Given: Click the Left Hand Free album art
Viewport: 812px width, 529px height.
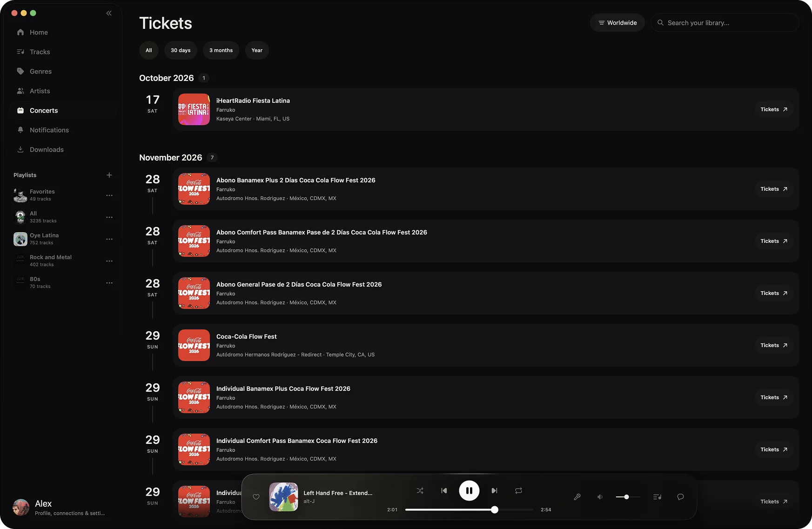Looking at the screenshot, I should pyautogui.click(x=284, y=497).
